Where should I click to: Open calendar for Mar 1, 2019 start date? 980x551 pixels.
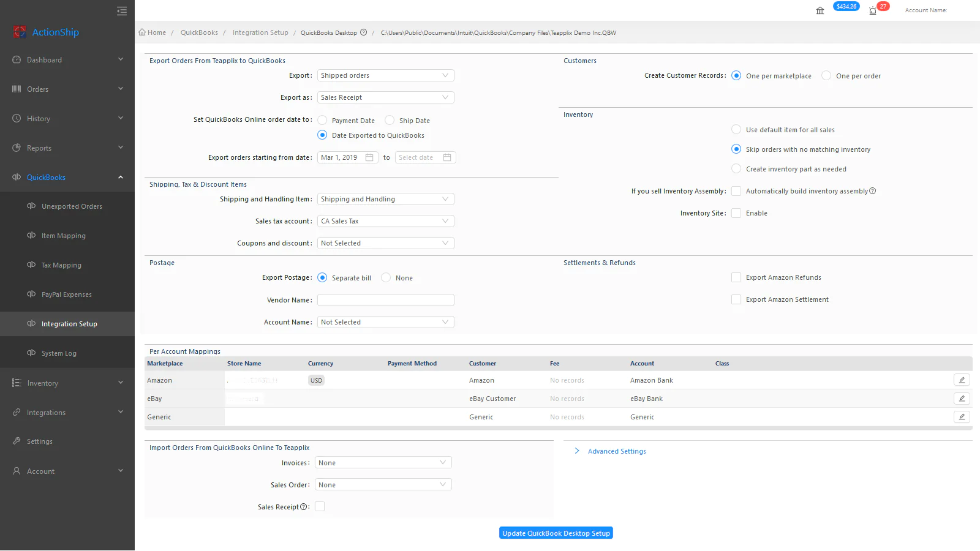click(x=369, y=157)
